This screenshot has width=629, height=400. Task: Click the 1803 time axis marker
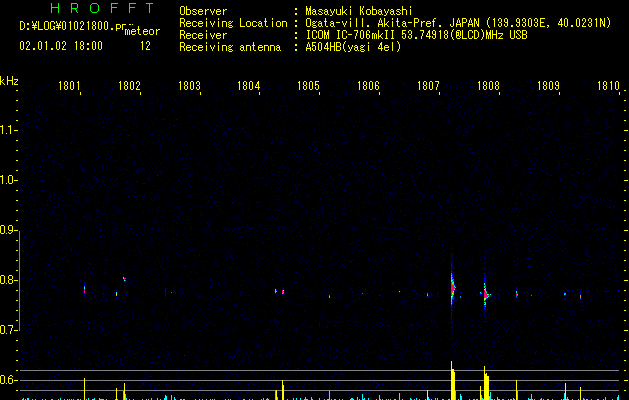point(189,85)
